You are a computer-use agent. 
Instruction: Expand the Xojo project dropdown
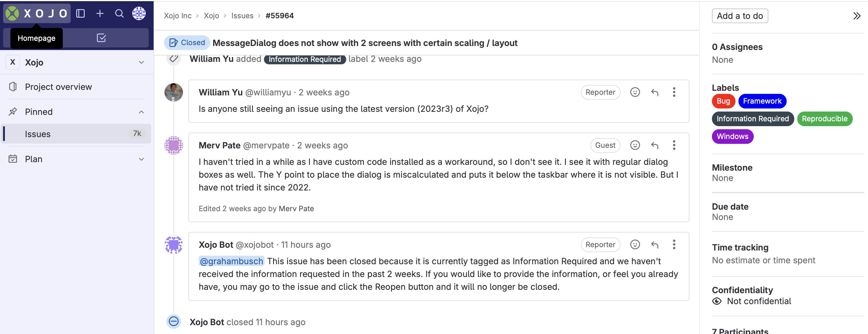click(141, 62)
